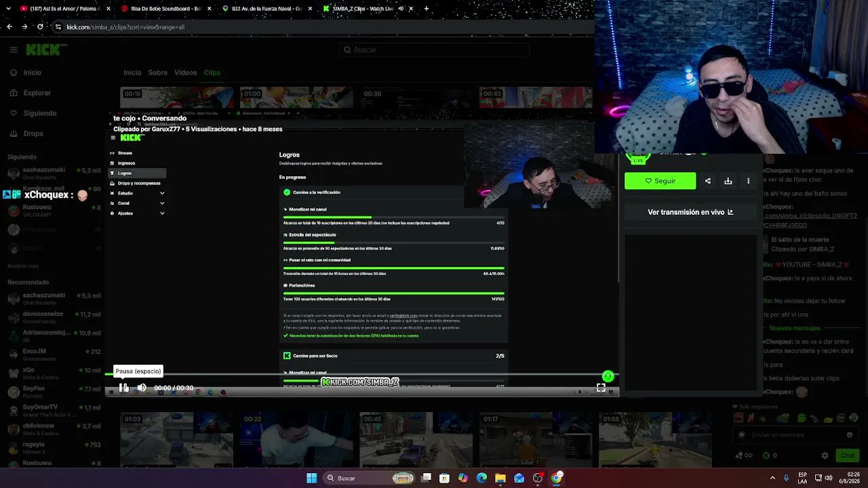Pause the clip with the pause button

click(x=123, y=388)
